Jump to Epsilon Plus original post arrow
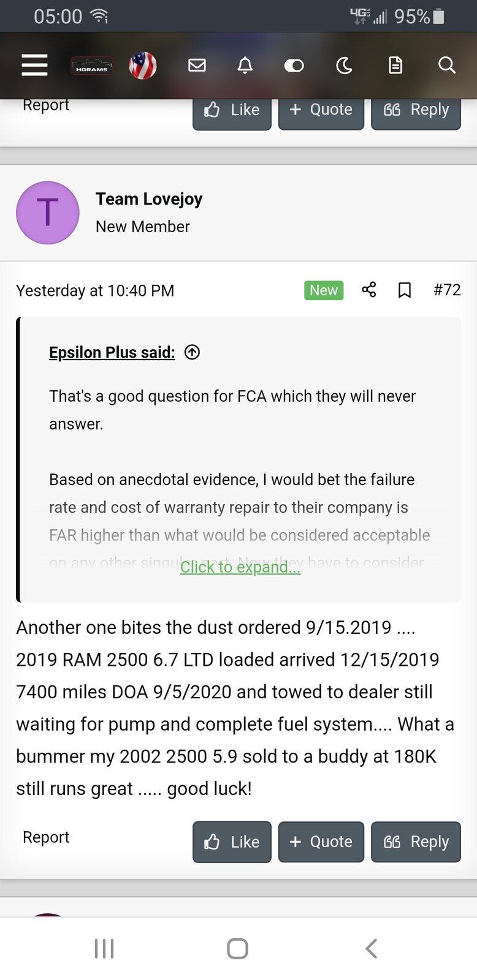Image resolution: width=477 pixels, height=980 pixels. coord(193,352)
